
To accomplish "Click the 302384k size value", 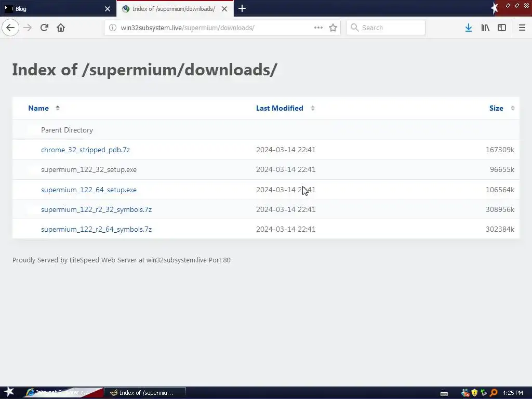I will coord(500,229).
